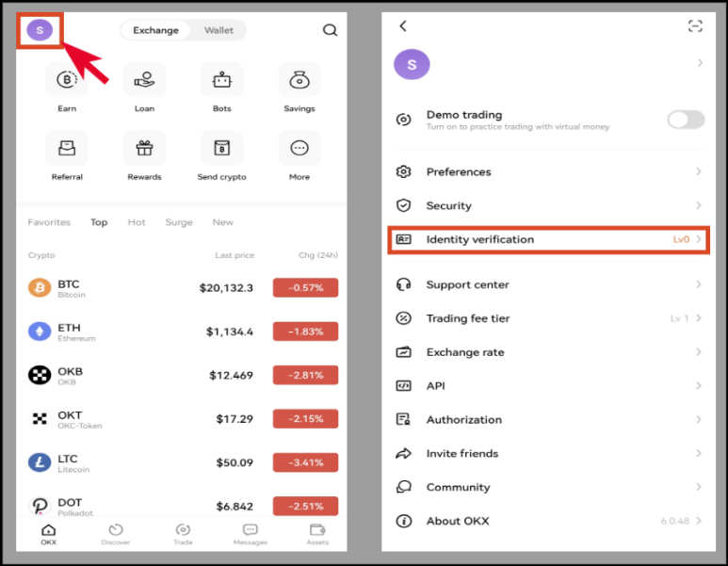Image resolution: width=728 pixels, height=566 pixels.
Task: Tap the Bitcoin coin icon
Action: (x=40, y=288)
